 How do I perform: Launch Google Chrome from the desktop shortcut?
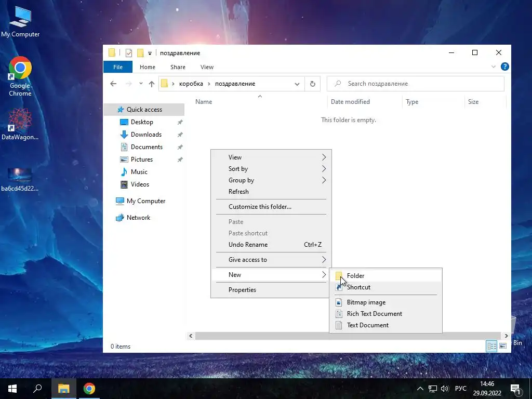pyautogui.click(x=20, y=76)
